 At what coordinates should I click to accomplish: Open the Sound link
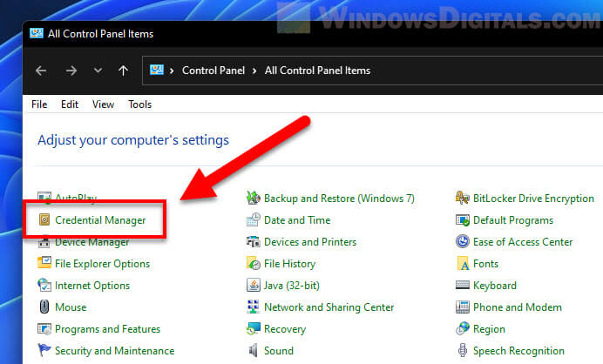(279, 351)
